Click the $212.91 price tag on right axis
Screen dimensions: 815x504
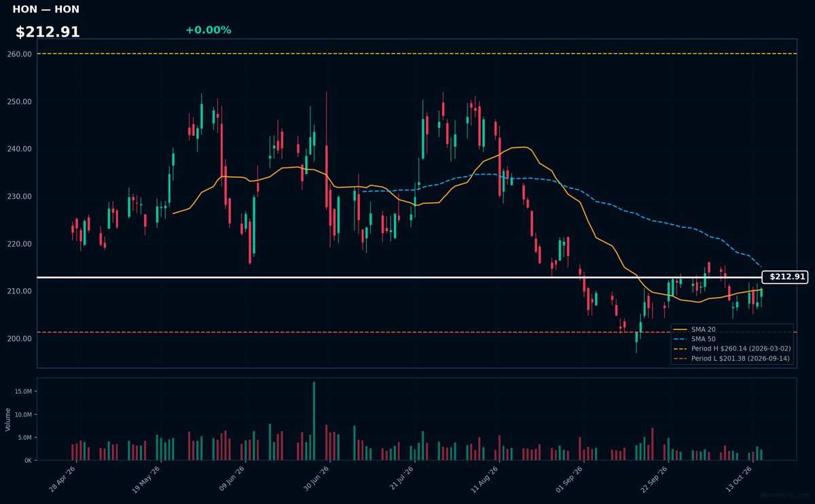[x=785, y=277]
